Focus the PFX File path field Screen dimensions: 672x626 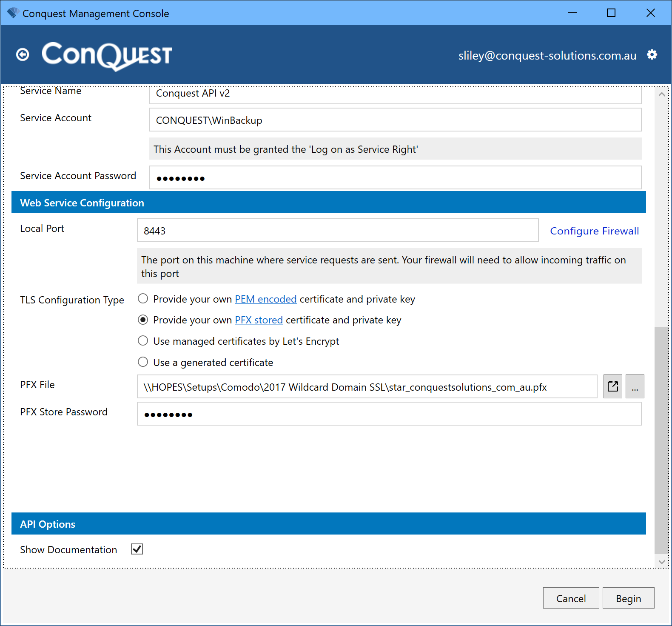click(367, 386)
